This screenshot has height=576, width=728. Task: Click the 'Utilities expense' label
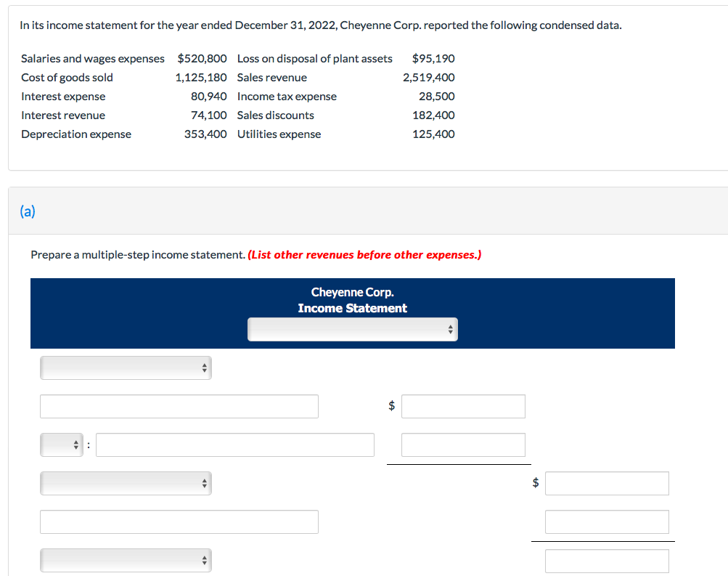click(x=279, y=134)
